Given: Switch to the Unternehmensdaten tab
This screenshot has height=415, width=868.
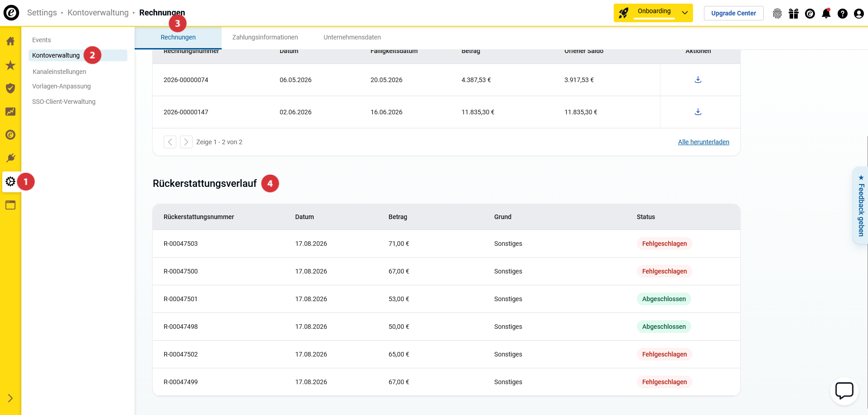Looking at the screenshot, I should tap(352, 38).
